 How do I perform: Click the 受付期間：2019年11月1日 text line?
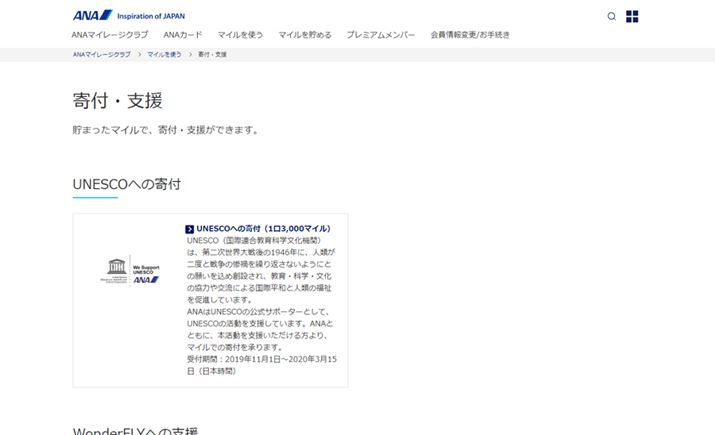pyautogui.click(x=262, y=359)
